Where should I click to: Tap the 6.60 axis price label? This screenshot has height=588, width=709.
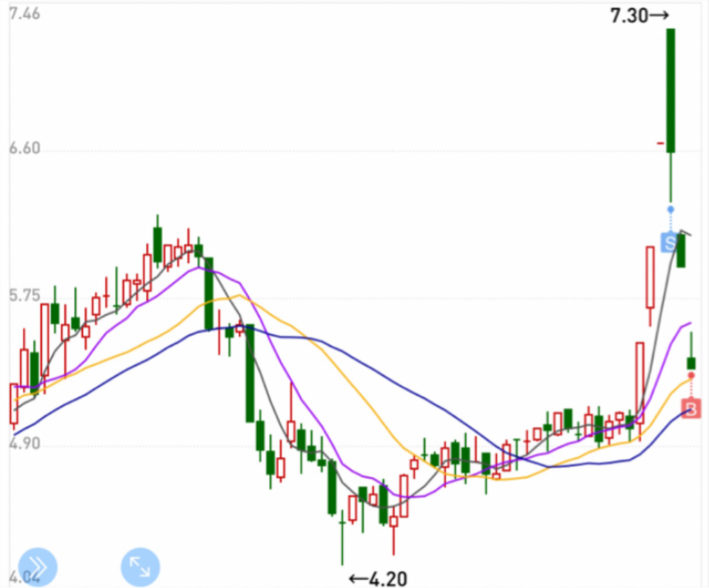click(24, 148)
